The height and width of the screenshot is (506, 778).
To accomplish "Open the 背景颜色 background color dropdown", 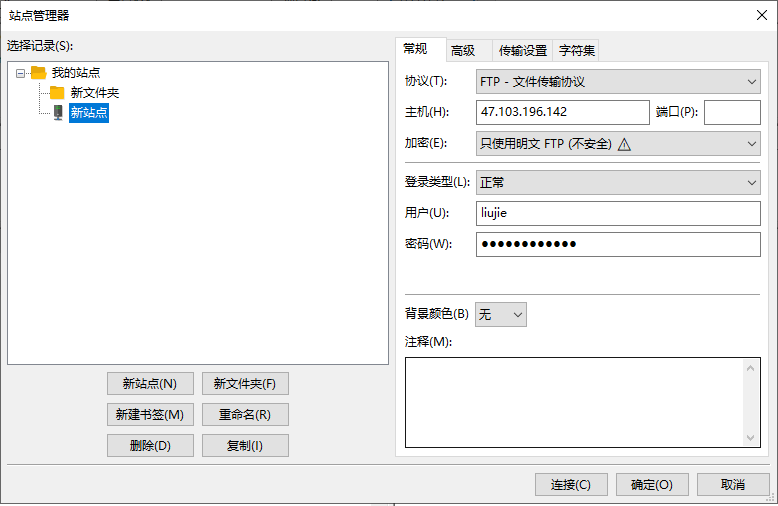I will click(x=501, y=315).
